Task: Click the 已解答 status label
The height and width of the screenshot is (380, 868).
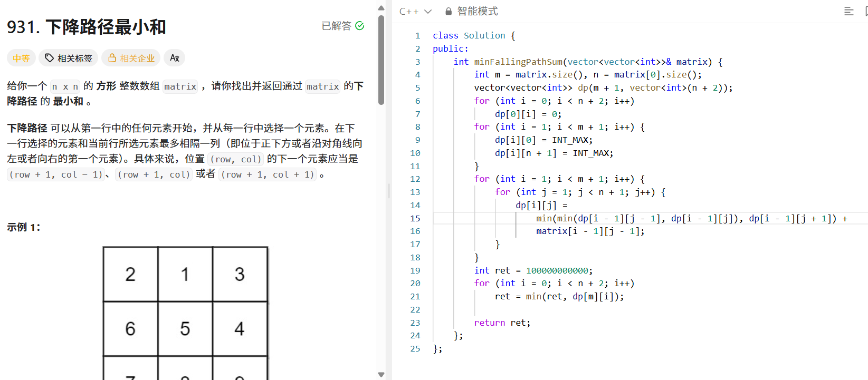Action: tap(337, 26)
